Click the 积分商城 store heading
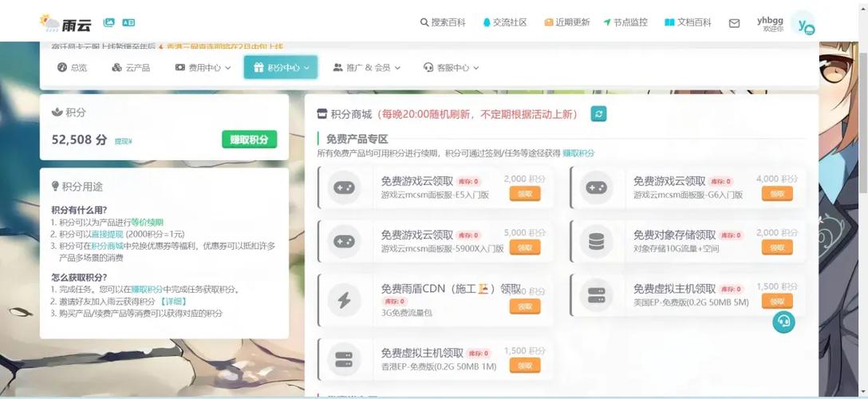Screen dimensions: 868x399 (345, 114)
